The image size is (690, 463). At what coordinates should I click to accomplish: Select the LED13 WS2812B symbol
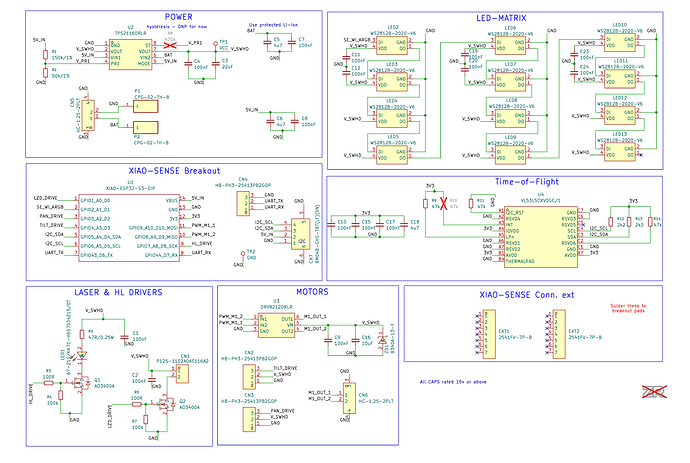click(620, 152)
